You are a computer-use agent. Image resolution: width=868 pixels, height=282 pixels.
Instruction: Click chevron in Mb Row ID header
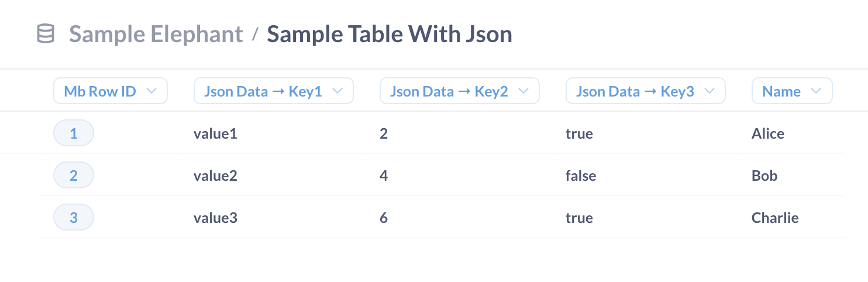[151, 91]
